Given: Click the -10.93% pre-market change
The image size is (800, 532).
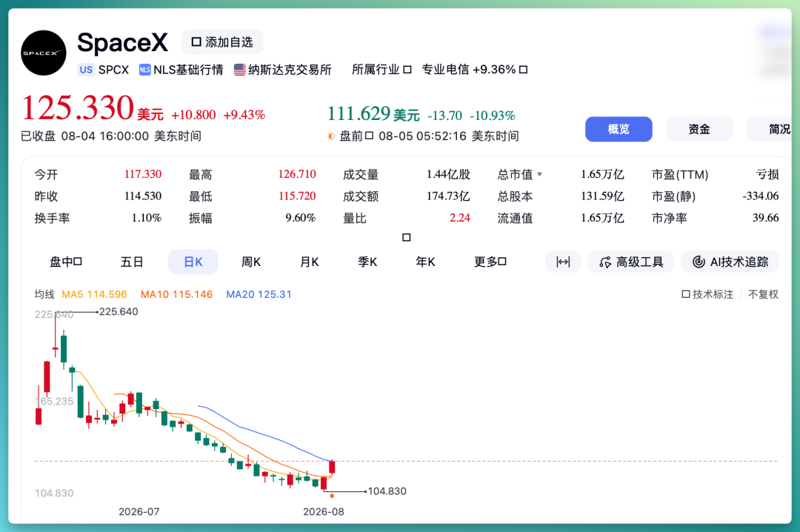Looking at the screenshot, I should [493, 116].
